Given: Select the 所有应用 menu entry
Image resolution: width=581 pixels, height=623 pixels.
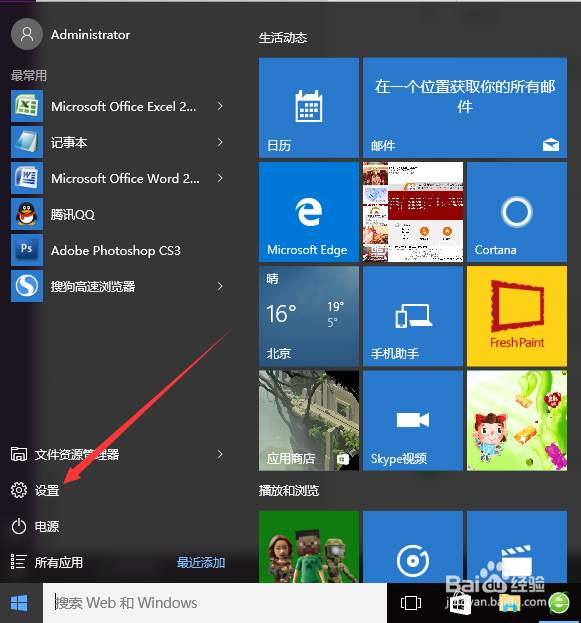Looking at the screenshot, I should click(59, 563).
